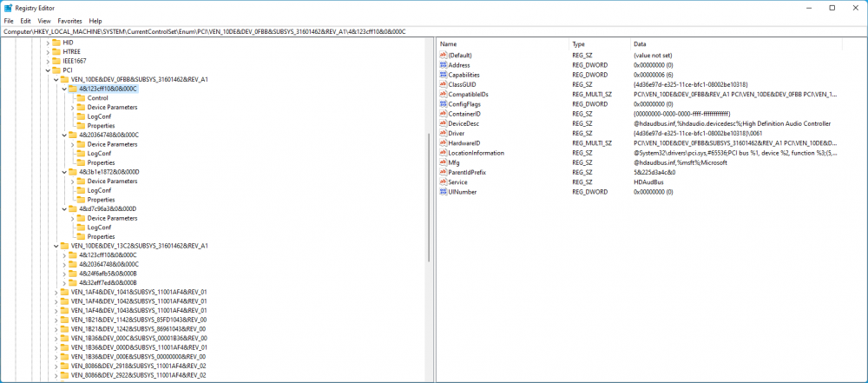
Task: Expand the HID key
Action: tap(48, 43)
